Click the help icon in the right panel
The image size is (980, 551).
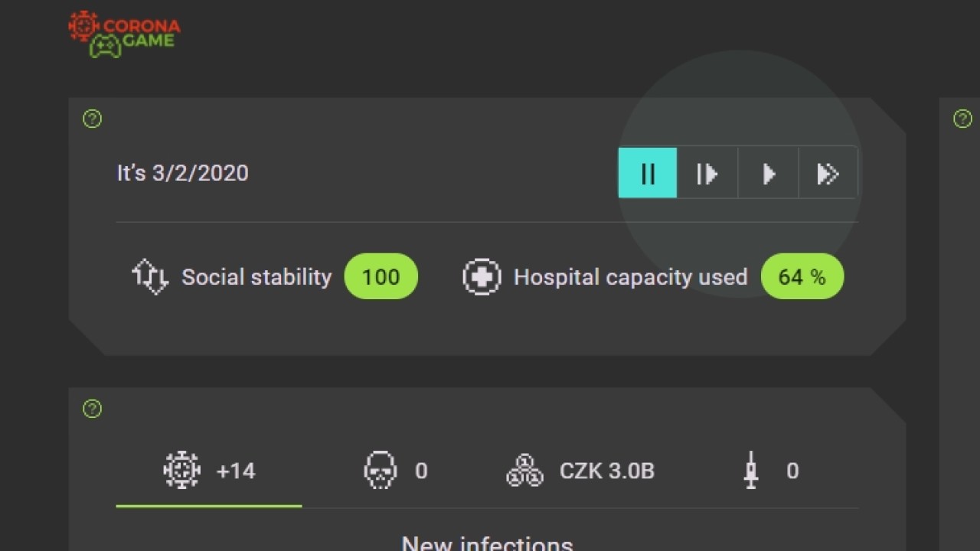pos(962,119)
